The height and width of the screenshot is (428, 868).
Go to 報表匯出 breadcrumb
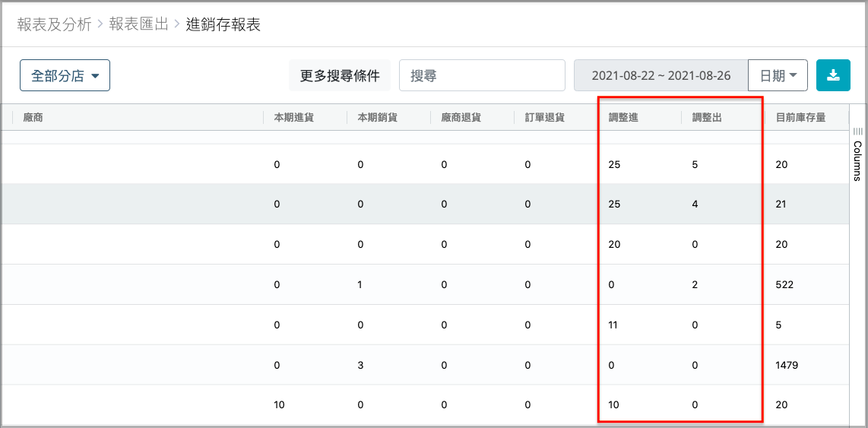(x=138, y=25)
